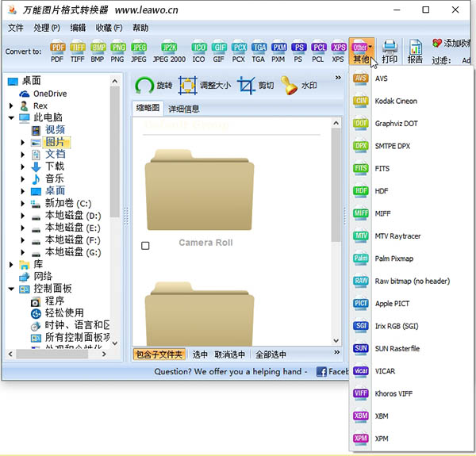Open the 处理(P) process menu
The height and width of the screenshot is (456, 476).
point(47,28)
